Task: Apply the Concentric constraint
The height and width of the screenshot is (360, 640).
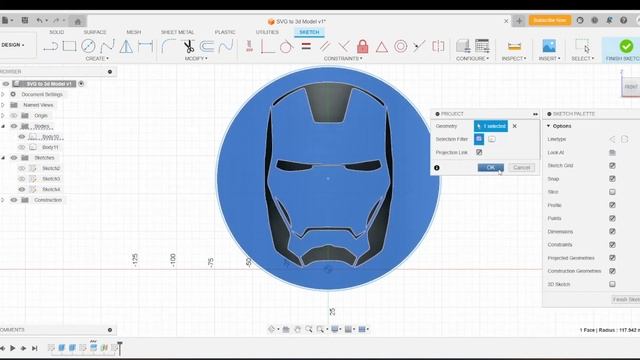Action: (x=400, y=47)
